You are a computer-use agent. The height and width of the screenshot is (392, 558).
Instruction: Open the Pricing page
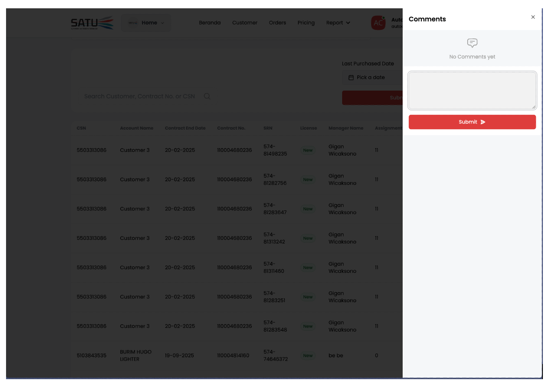point(306,23)
